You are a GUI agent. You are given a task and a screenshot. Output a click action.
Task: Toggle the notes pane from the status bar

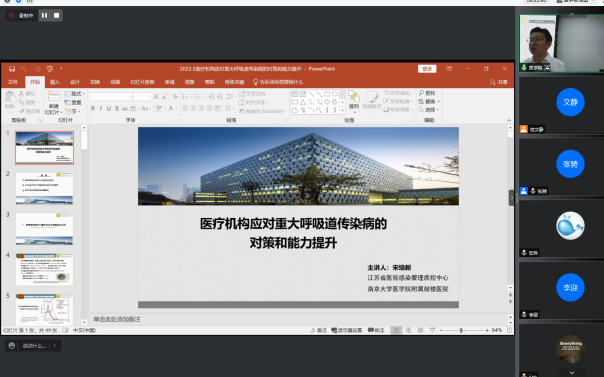[319, 330]
